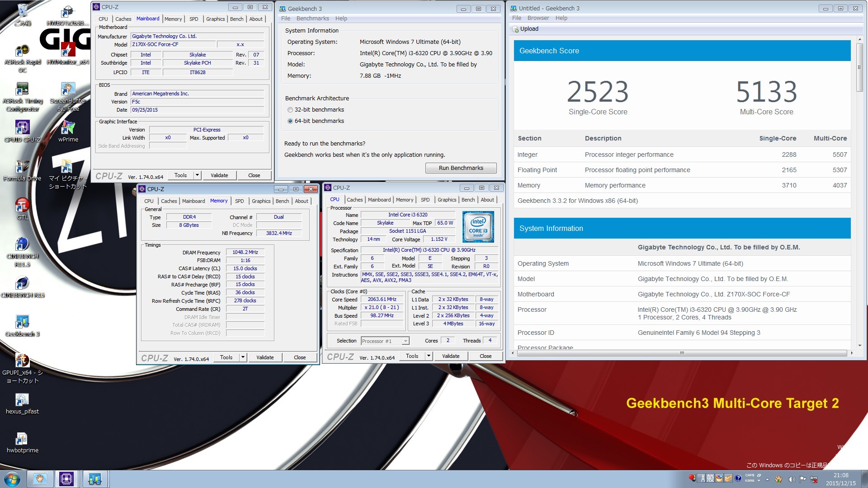Viewport: 868px width, 488px height.
Task: Click the help question mark tray icon
Action: [738, 478]
